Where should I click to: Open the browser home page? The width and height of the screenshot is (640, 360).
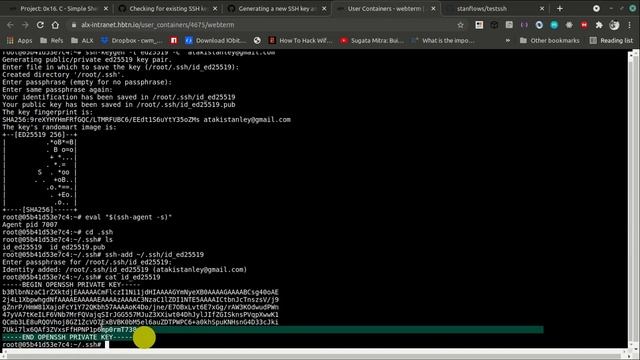(55, 25)
